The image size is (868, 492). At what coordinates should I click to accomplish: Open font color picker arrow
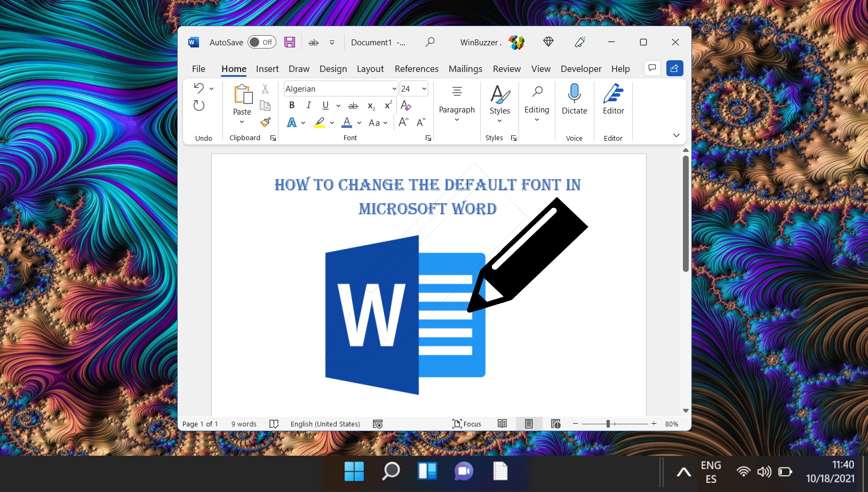(x=359, y=123)
